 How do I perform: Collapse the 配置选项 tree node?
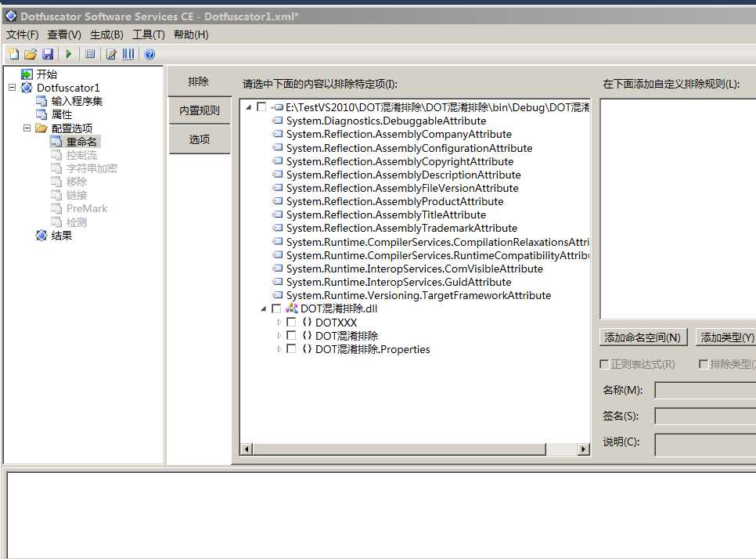[x=27, y=128]
